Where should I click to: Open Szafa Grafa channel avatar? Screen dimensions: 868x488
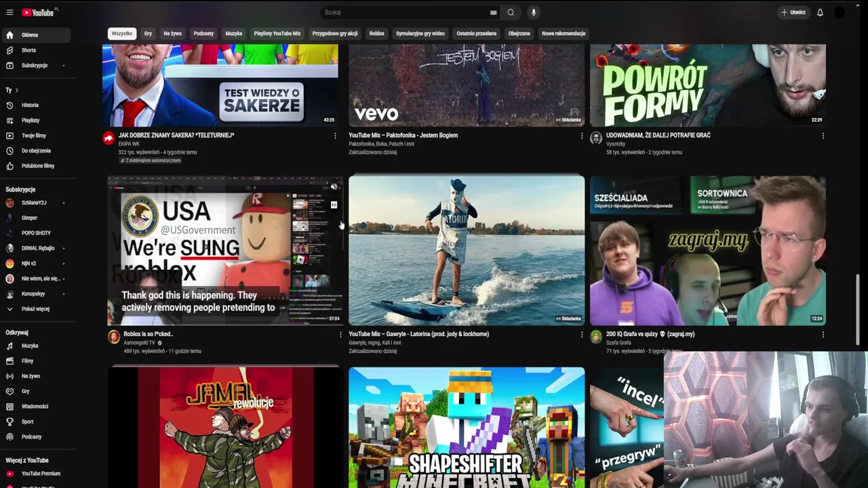pos(596,337)
